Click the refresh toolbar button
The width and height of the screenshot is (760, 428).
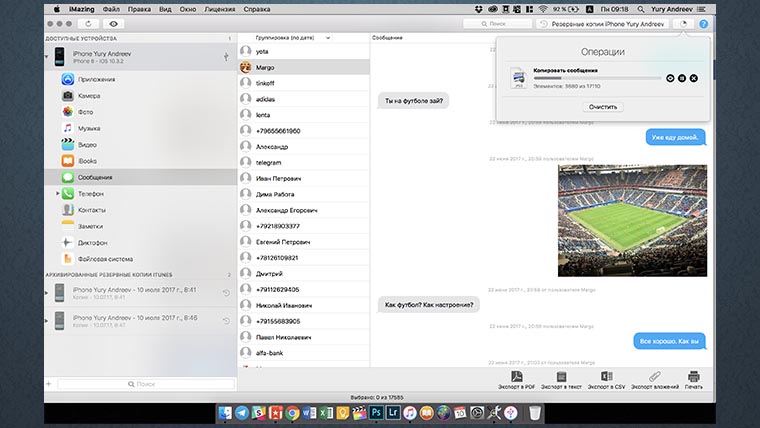pyautogui.click(x=88, y=24)
